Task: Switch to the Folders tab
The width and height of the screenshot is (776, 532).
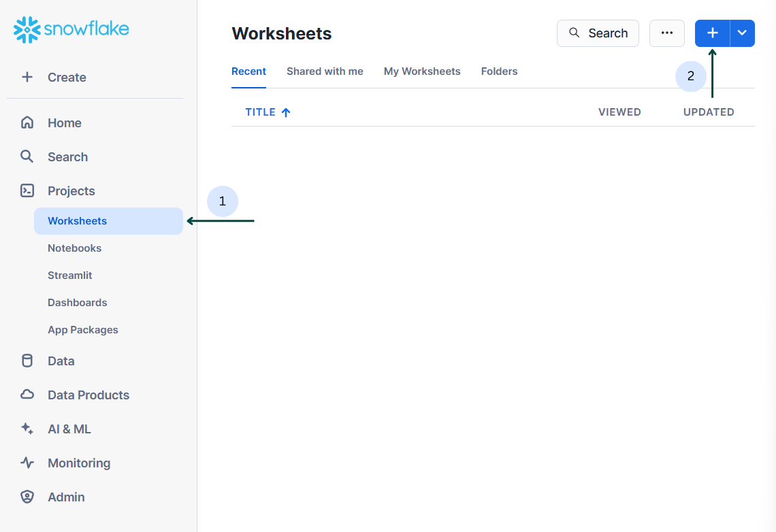Action: point(500,71)
